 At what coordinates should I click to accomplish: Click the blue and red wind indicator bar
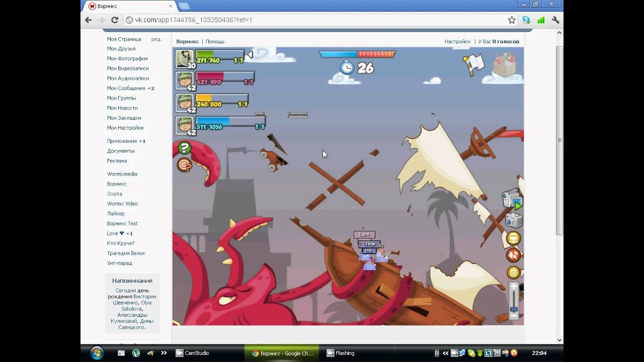click(x=357, y=54)
